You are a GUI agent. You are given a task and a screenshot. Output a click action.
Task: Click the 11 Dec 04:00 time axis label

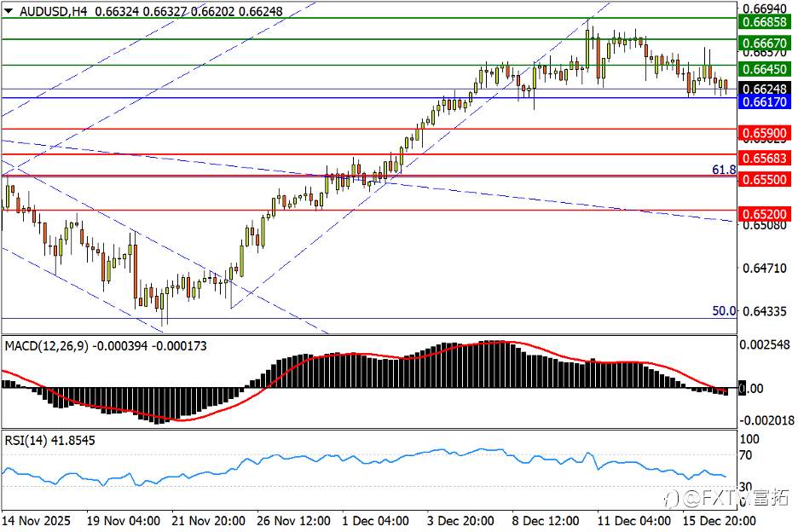pos(633,521)
